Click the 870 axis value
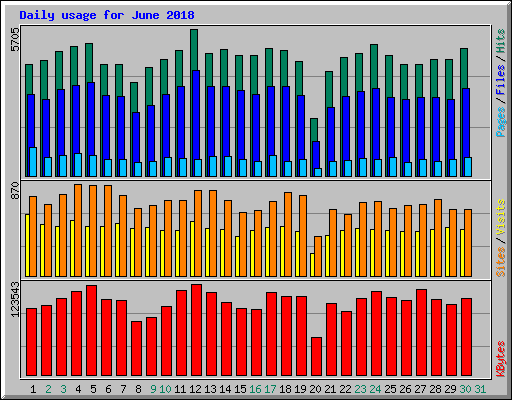 tap(15, 191)
